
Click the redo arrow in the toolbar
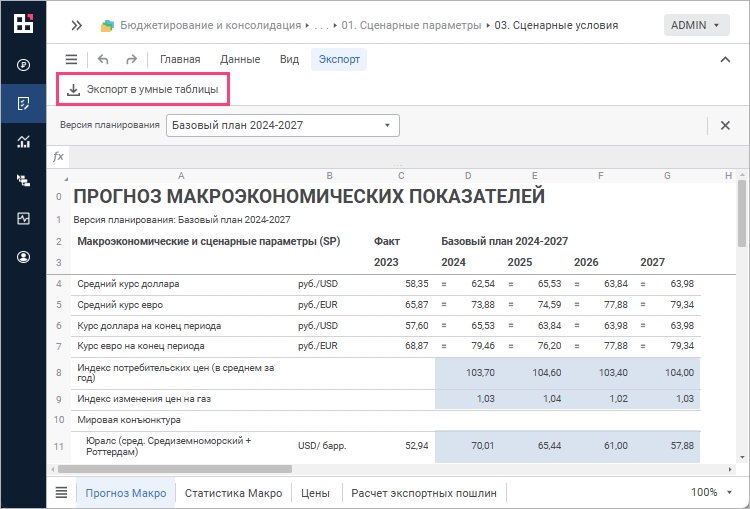pos(131,59)
